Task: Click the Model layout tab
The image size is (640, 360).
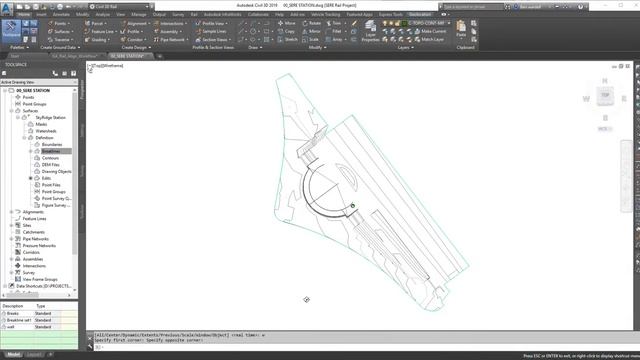Action: (13, 354)
